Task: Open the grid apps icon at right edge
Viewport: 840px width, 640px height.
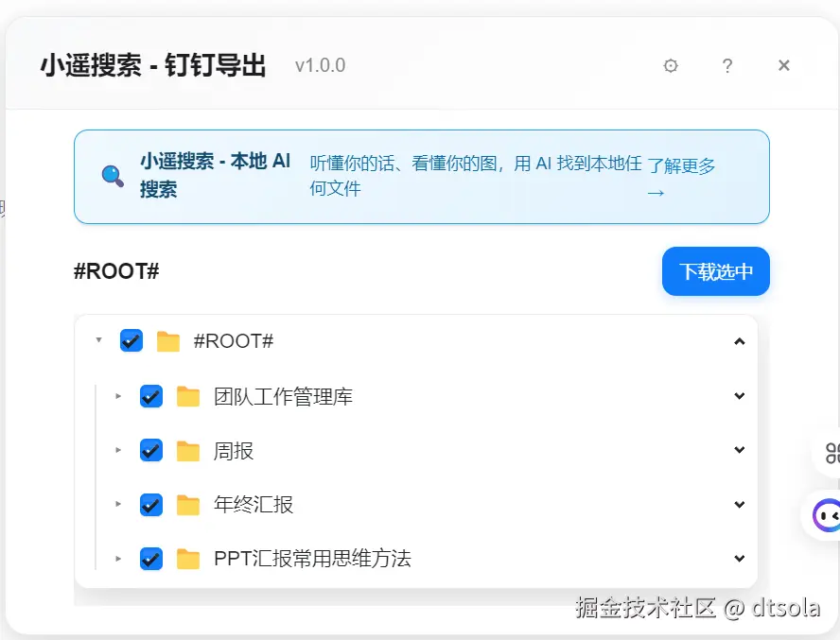Action: pos(831,453)
